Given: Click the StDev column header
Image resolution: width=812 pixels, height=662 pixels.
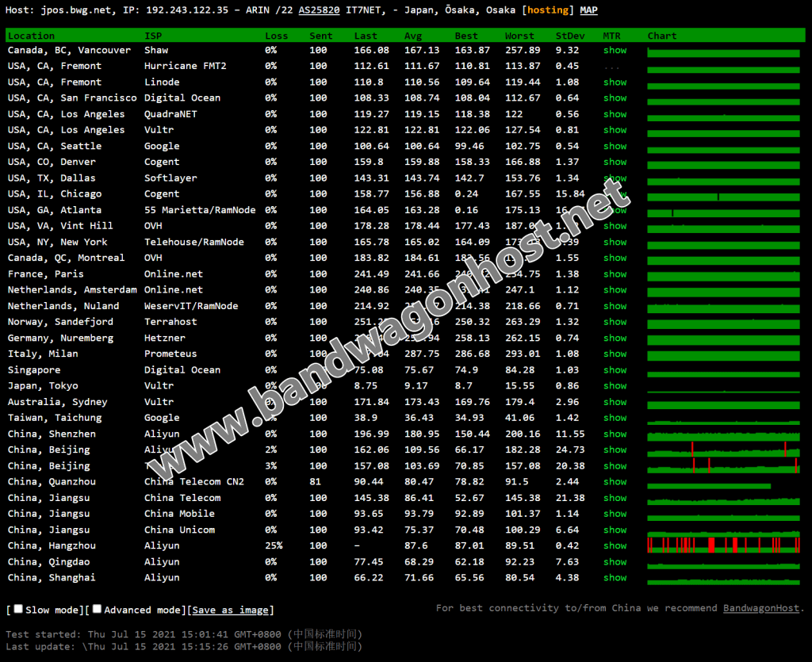Looking at the screenshot, I should pos(567,36).
